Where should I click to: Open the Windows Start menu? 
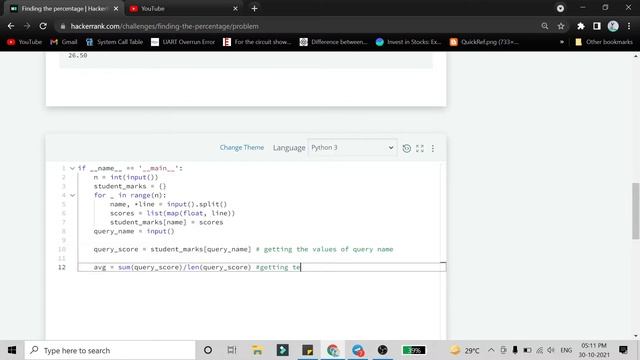[x=12, y=350]
